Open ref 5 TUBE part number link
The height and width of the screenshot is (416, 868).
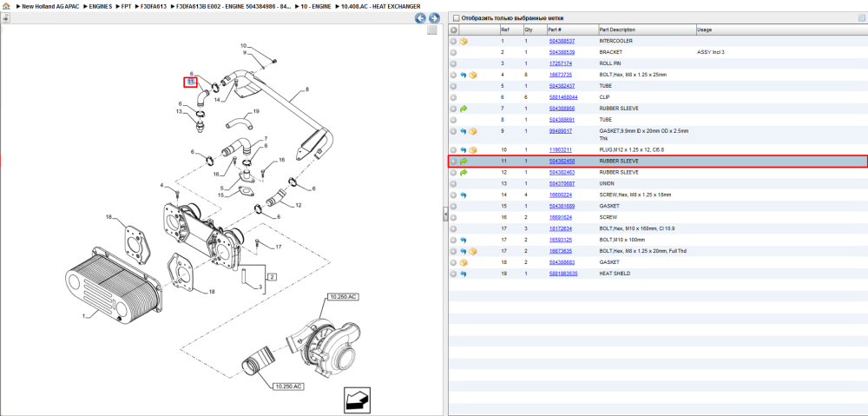pos(562,86)
